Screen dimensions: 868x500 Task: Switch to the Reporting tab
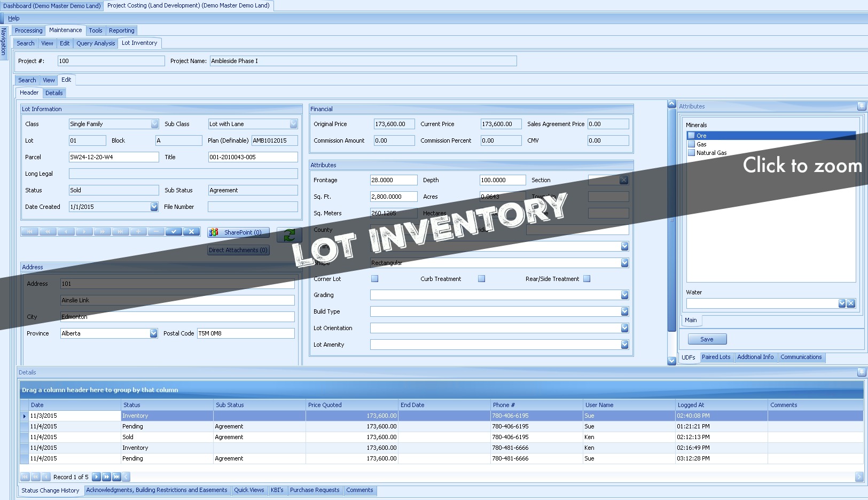pyautogui.click(x=121, y=30)
